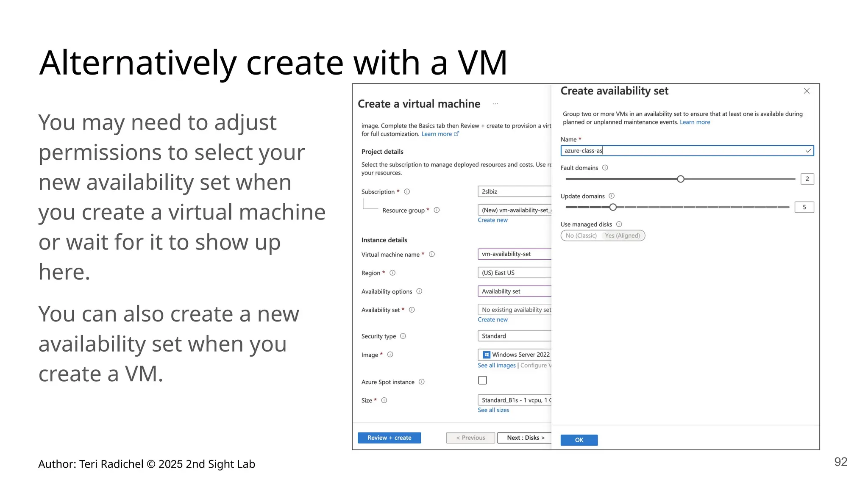Screen dimensions: 868x488
Task: Click Create new under Availability set
Action: 492,320
